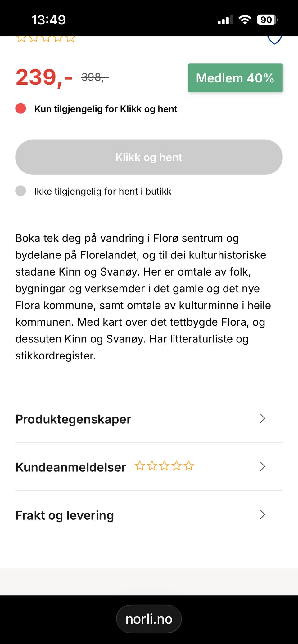Tap the norli.no address pill

pos(149,619)
